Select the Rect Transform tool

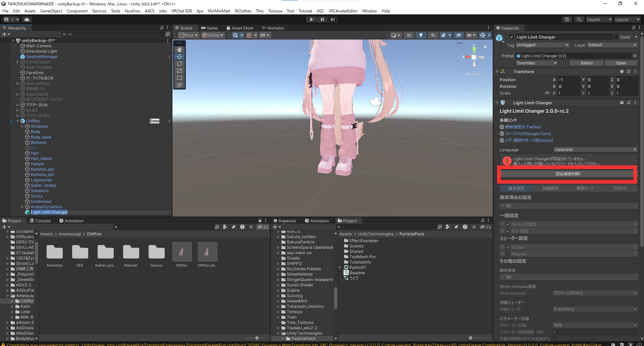point(180,78)
